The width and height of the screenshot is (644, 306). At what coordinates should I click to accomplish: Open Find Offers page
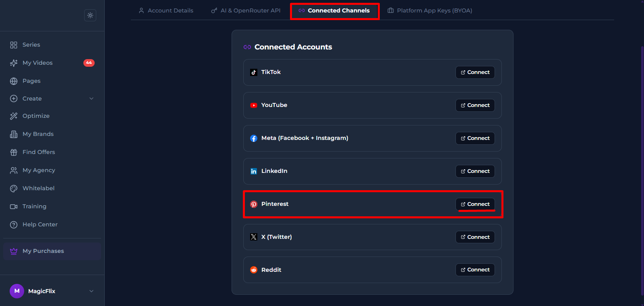point(52,152)
